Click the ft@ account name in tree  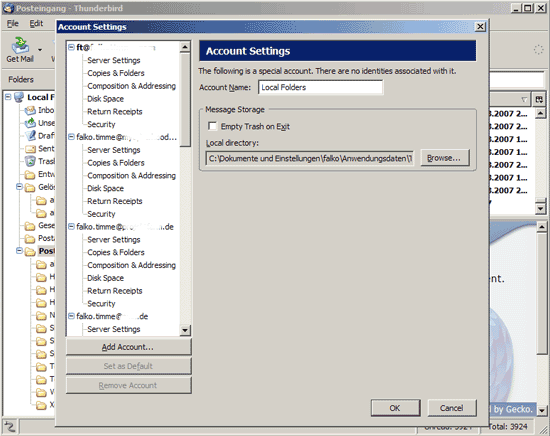[x=116, y=47]
